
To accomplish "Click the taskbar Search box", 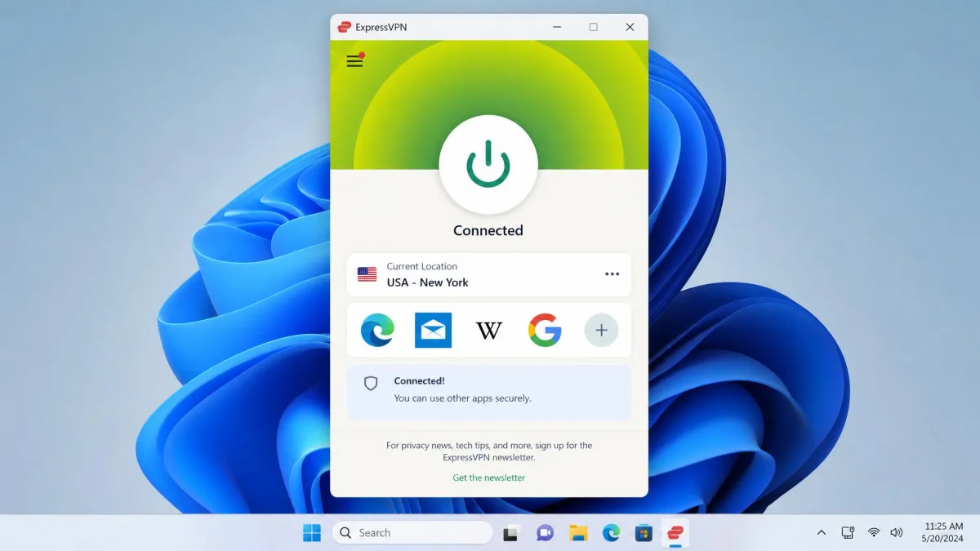I will (412, 533).
